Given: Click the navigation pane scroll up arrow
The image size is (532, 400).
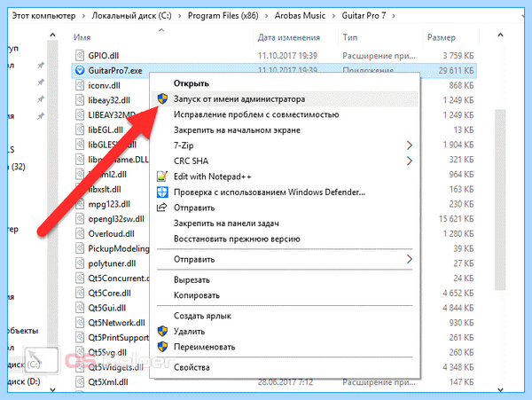Looking at the screenshot, I should [x=52, y=35].
